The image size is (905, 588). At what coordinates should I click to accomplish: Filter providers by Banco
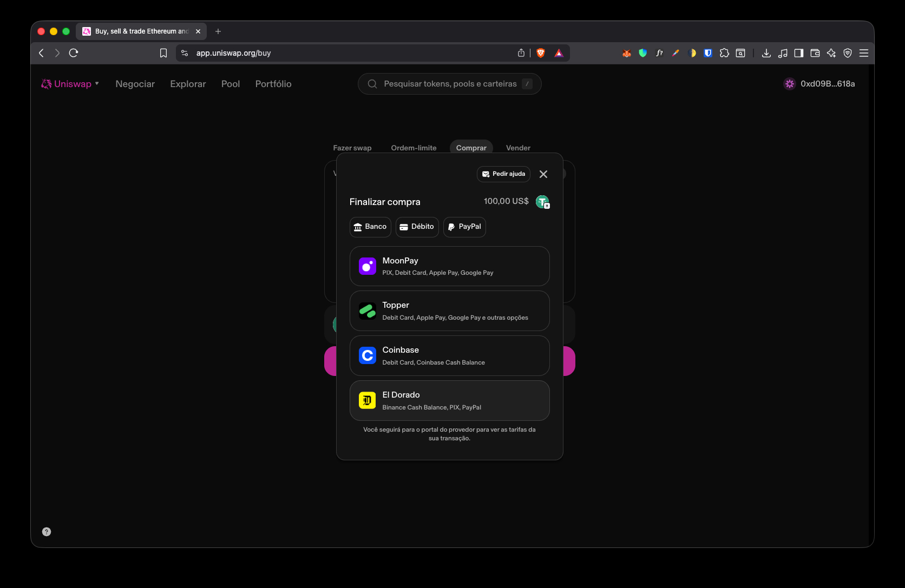tap(370, 227)
